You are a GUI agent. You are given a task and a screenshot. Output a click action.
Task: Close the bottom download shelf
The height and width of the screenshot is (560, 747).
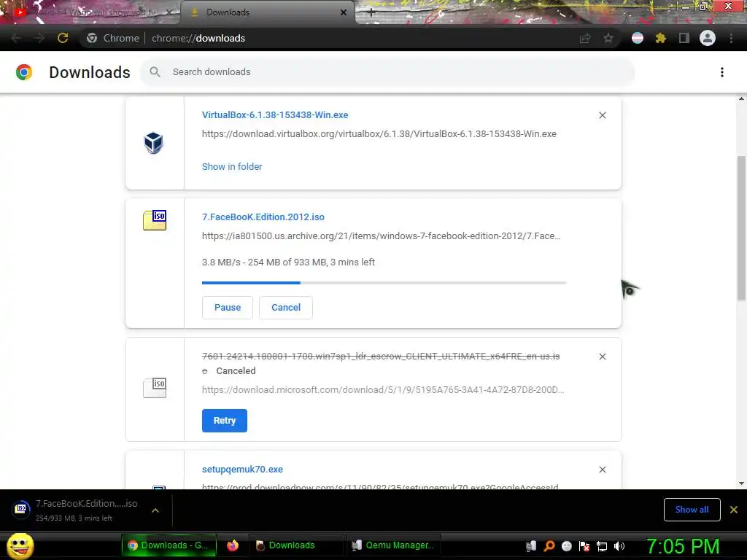tap(734, 510)
